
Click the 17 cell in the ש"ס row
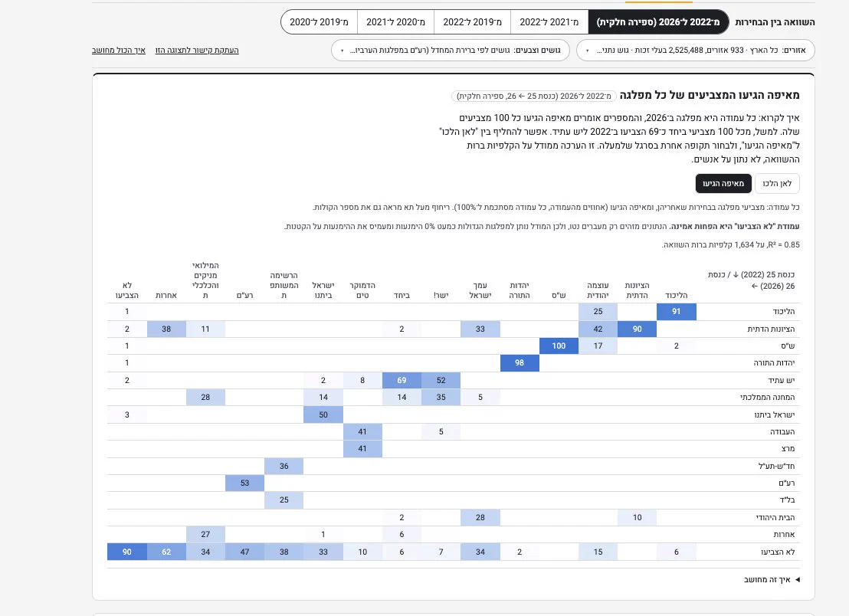click(x=598, y=346)
